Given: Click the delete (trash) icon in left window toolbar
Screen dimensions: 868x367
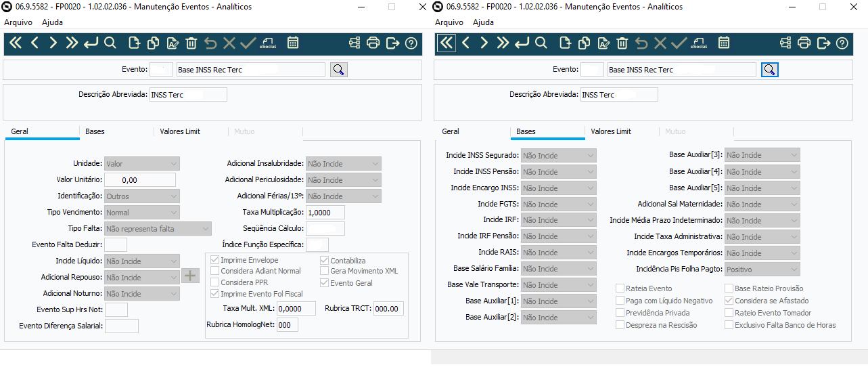Looking at the screenshot, I should coord(191,43).
